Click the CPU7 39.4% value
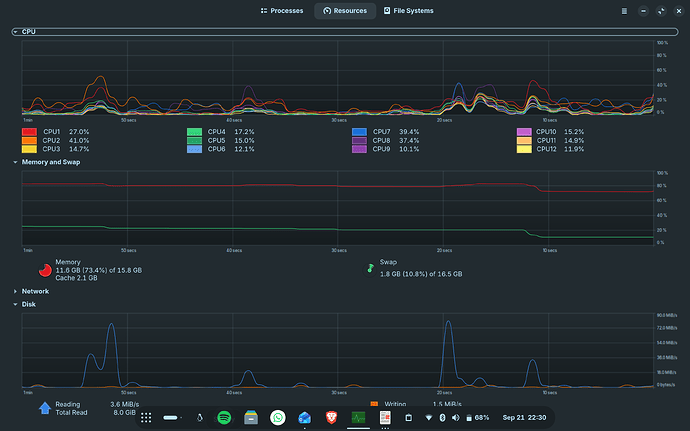Image resolution: width=690 pixels, height=431 pixels. coord(409,132)
